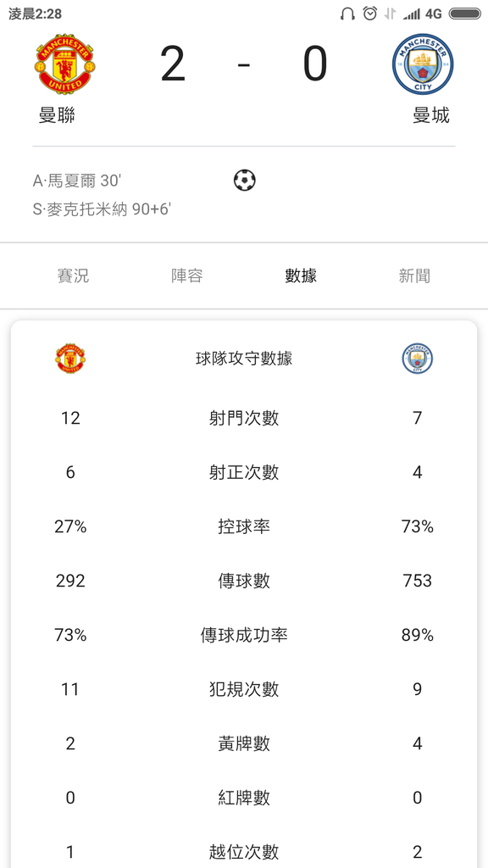This screenshot has height=868, width=488.
Task: Tap the large Manchester City crest
Action: pyautogui.click(x=423, y=64)
